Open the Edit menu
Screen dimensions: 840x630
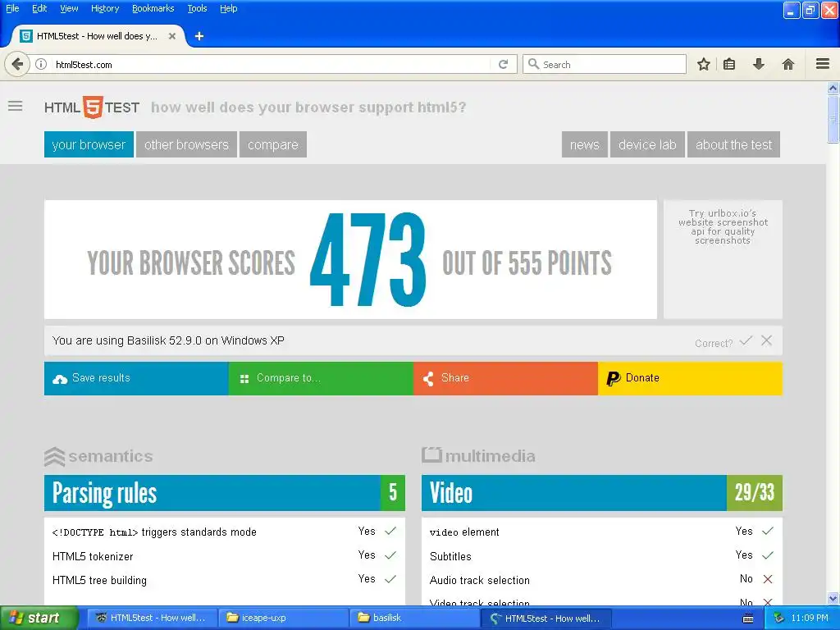(39, 8)
